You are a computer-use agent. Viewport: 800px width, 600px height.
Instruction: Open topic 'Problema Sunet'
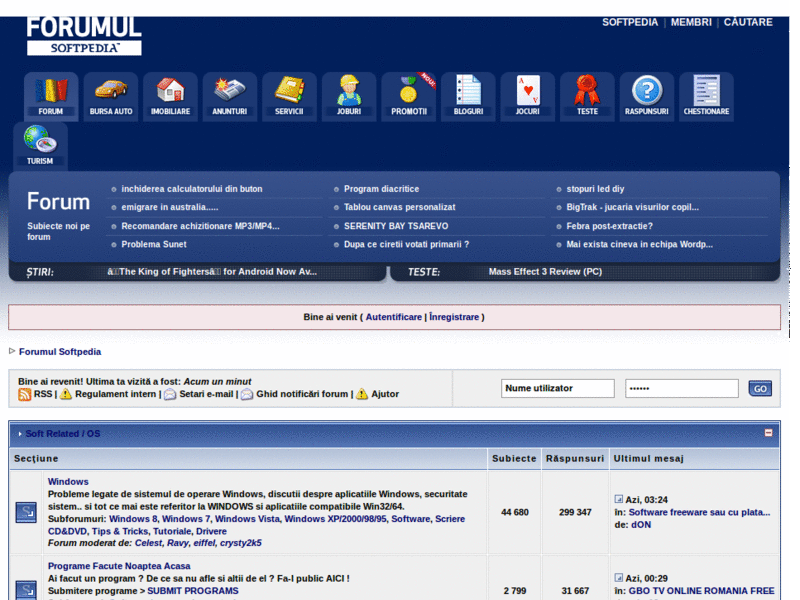coord(154,244)
